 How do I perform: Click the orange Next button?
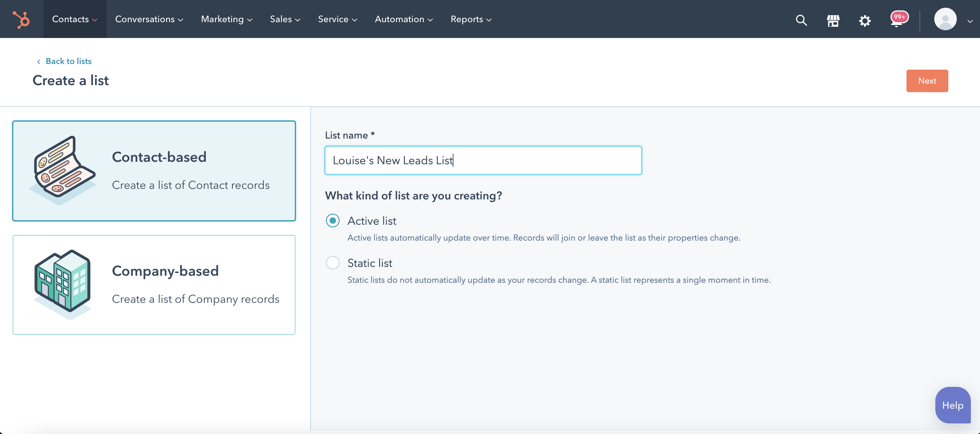[927, 81]
